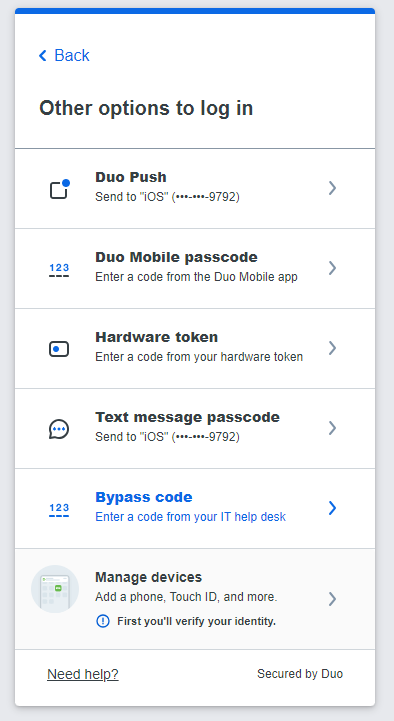This screenshot has width=394, height=721.
Task: Open Manage devices via right chevron
Action: (x=332, y=599)
